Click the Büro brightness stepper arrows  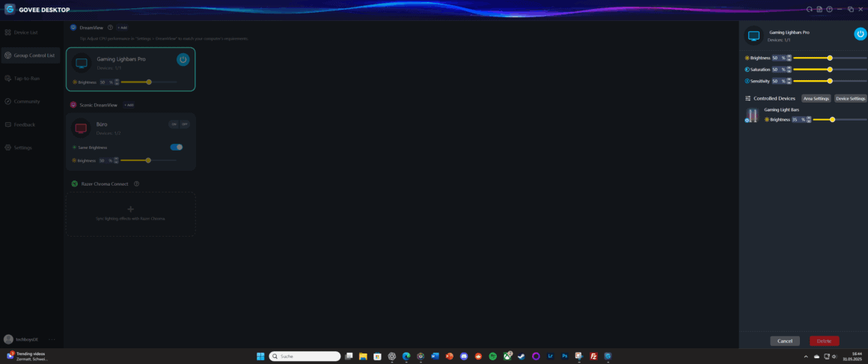pos(117,160)
